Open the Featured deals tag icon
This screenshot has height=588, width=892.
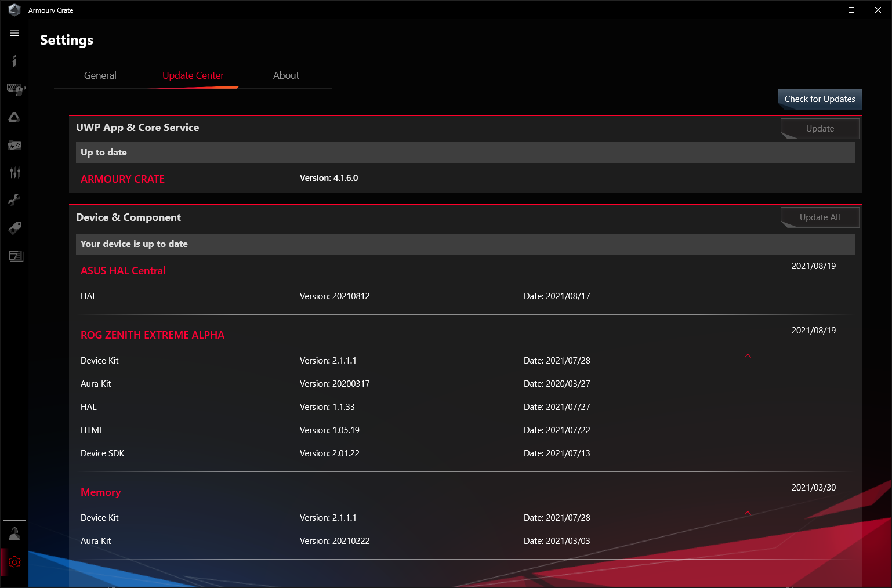[14, 228]
